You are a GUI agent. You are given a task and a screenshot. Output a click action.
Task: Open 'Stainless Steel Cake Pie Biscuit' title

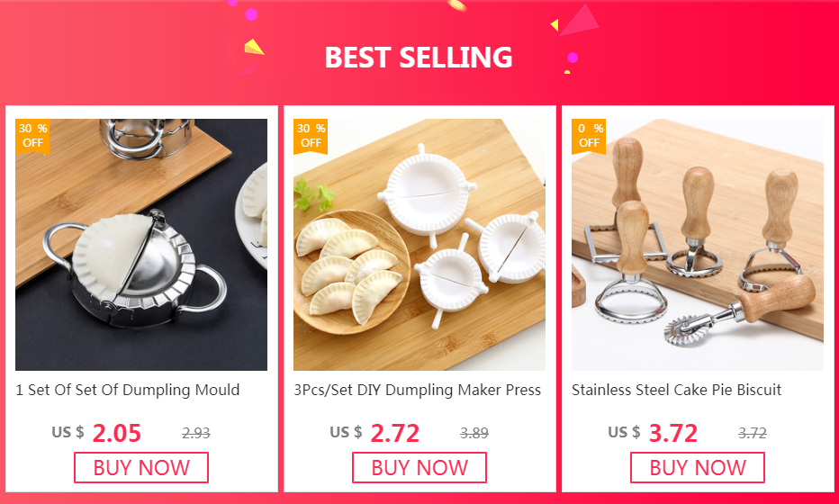click(676, 390)
